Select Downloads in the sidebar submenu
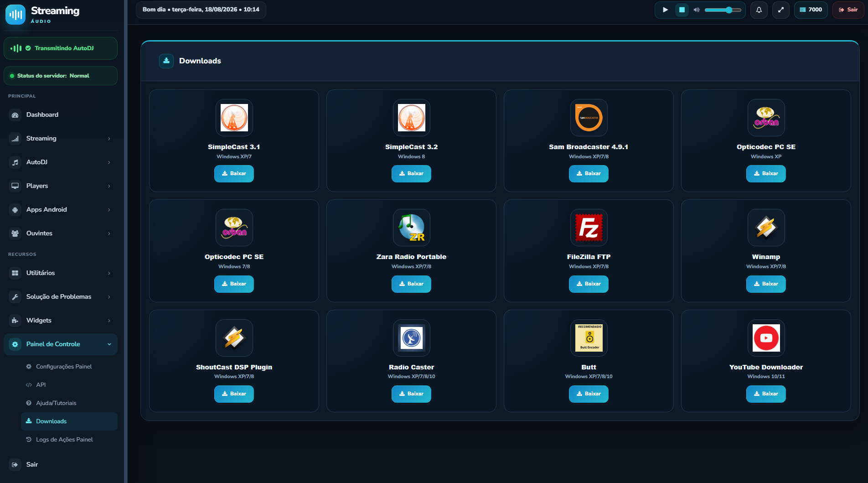The height and width of the screenshot is (483, 868). tap(69, 421)
